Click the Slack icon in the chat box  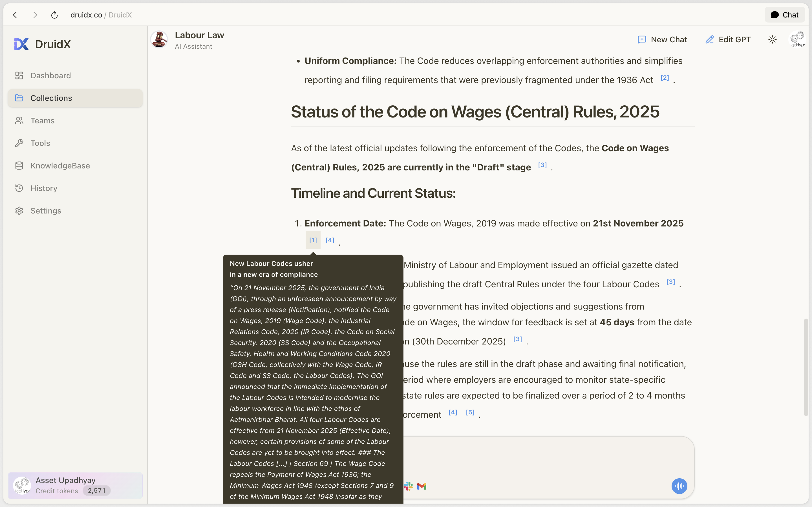pos(408,486)
